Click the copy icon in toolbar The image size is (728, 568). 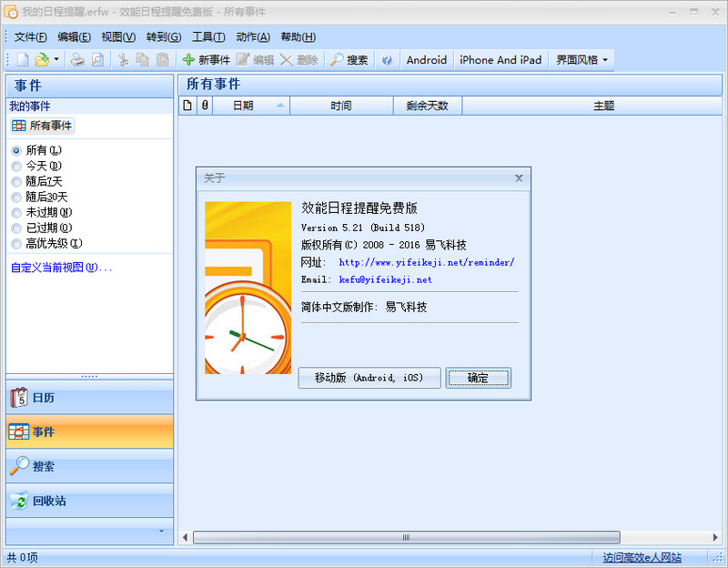tap(143, 60)
